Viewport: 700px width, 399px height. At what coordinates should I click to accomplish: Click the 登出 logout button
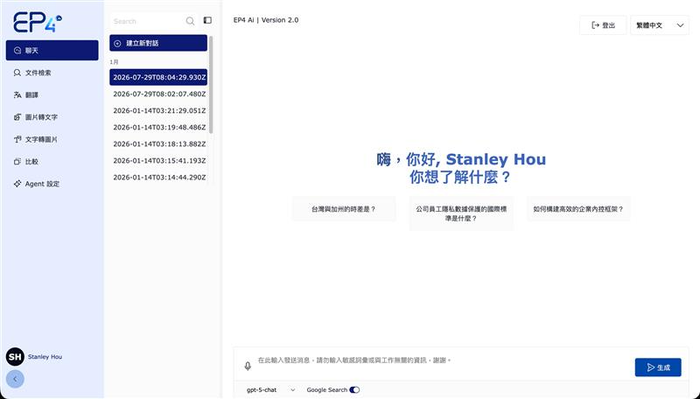[x=603, y=25]
